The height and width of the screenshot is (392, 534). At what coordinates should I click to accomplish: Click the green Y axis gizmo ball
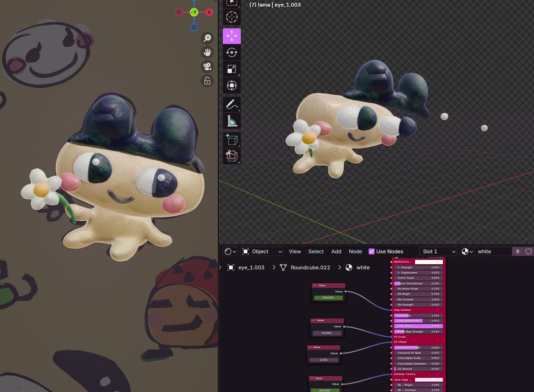[194, 12]
